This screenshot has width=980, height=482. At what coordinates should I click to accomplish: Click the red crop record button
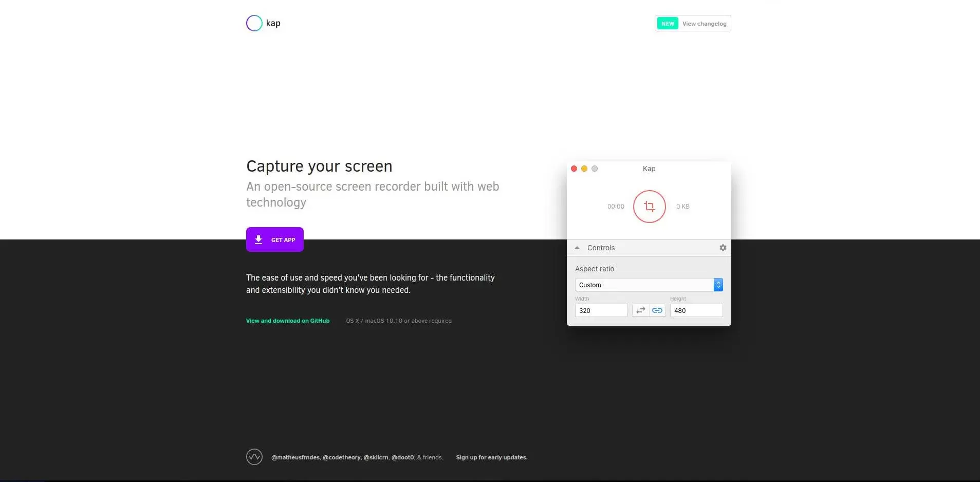[x=649, y=207]
